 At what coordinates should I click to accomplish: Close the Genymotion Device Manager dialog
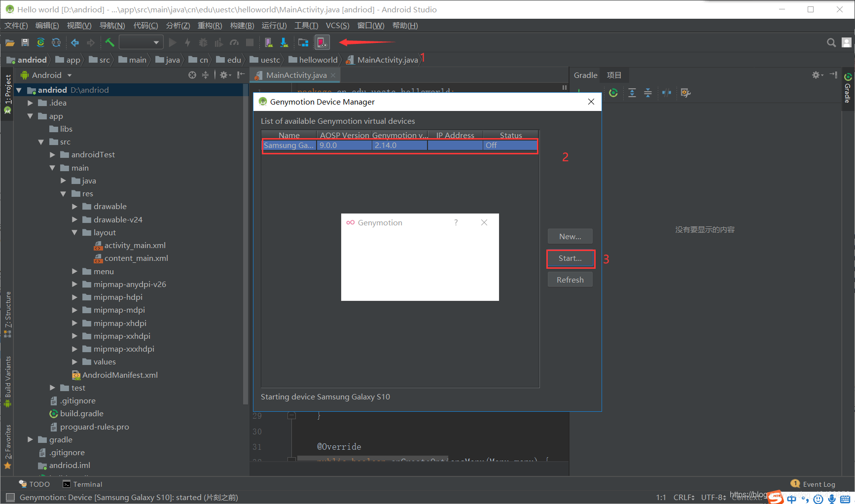click(591, 102)
